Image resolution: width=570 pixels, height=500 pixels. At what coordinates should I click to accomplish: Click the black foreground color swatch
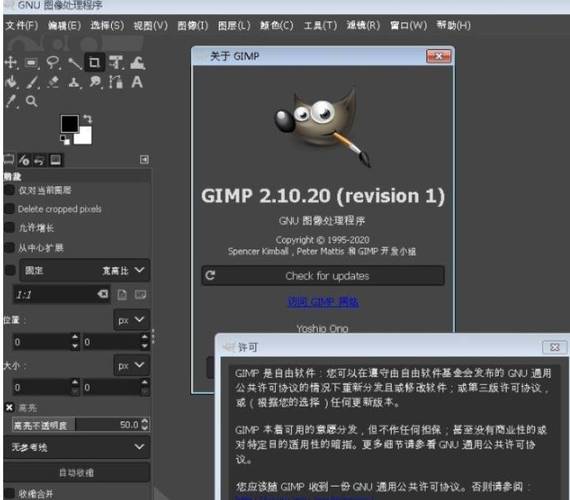pyautogui.click(x=69, y=124)
